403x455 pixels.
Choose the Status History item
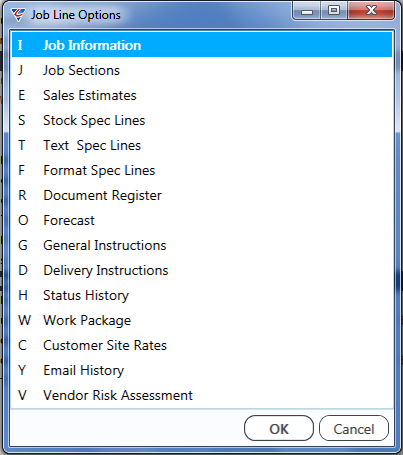point(202,295)
